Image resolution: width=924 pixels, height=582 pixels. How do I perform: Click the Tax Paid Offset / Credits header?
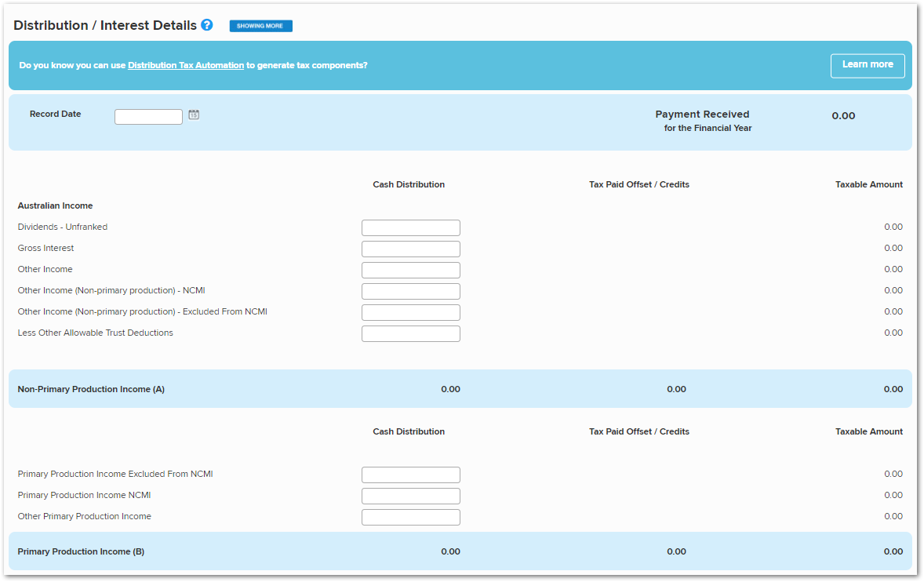pos(638,184)
